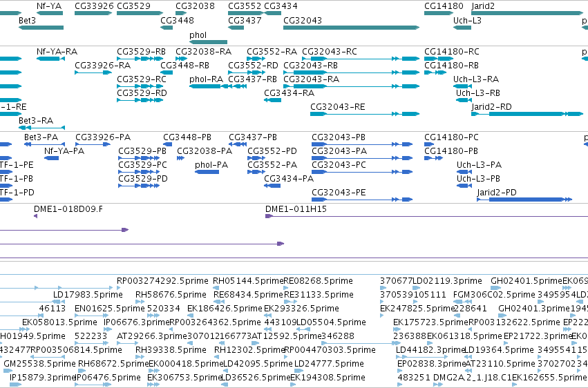Click BAC clone DME1-011H15
Screen dimensions: 588x388
point(296,209)
